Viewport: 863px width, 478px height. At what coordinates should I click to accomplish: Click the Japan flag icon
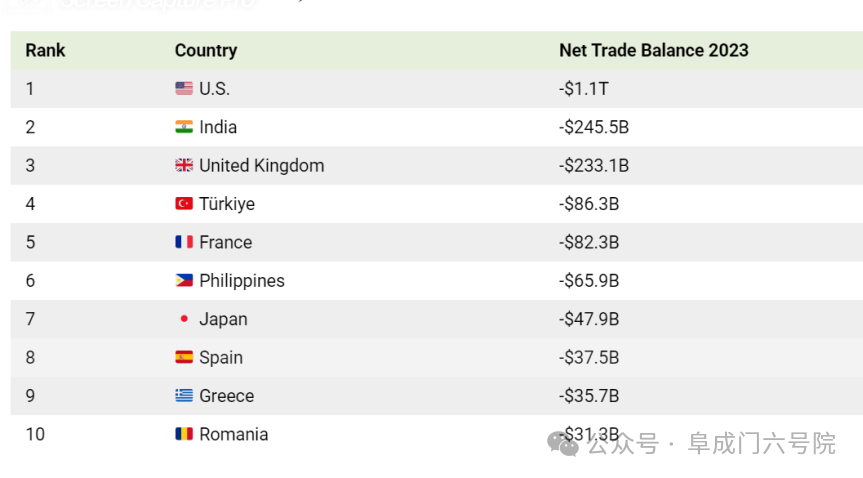[x=184, y=319]
